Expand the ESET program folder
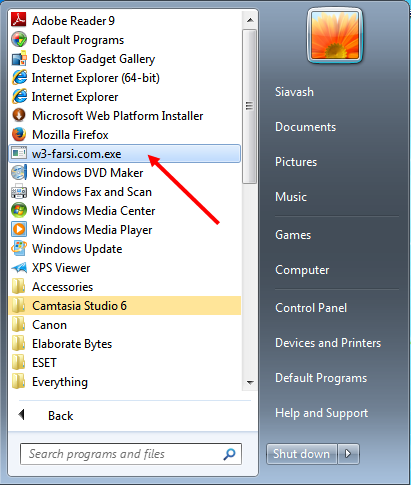 (x=125, y=363)
